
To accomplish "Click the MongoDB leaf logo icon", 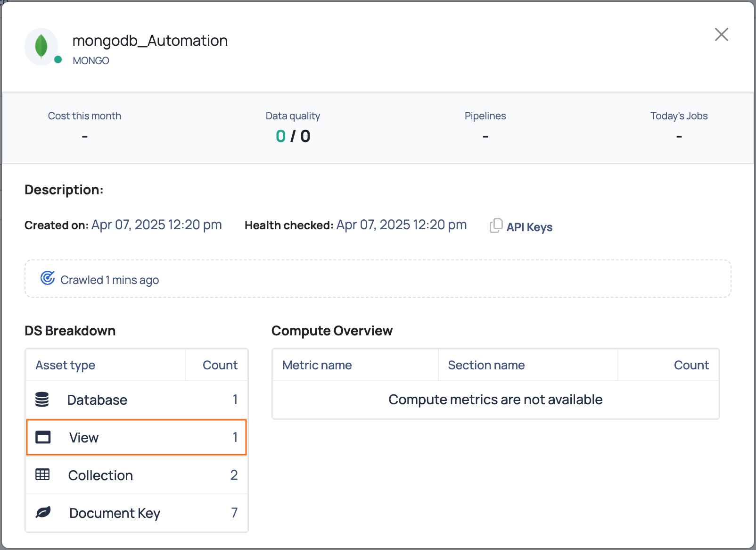I will tap(41, 46).
